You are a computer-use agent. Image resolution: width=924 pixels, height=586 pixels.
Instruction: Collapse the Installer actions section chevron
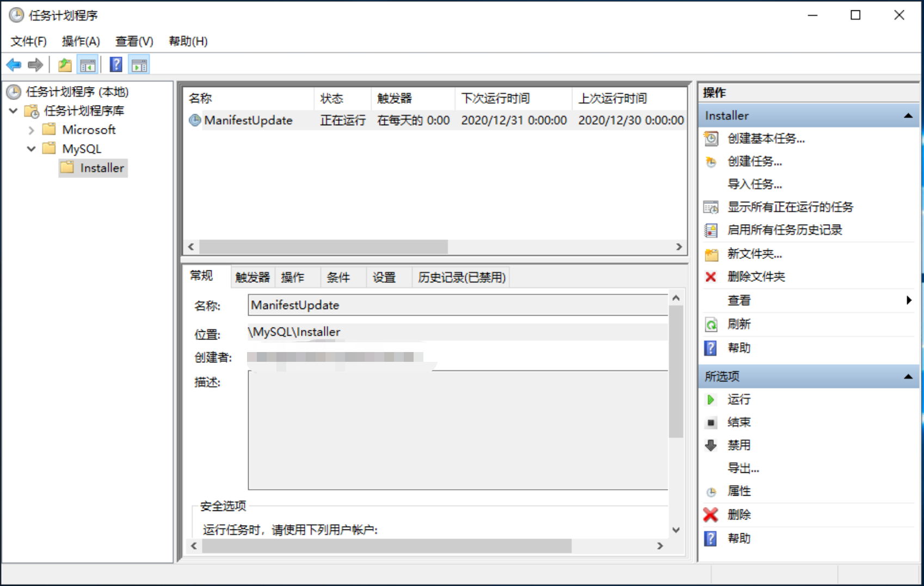click(908, 115)
